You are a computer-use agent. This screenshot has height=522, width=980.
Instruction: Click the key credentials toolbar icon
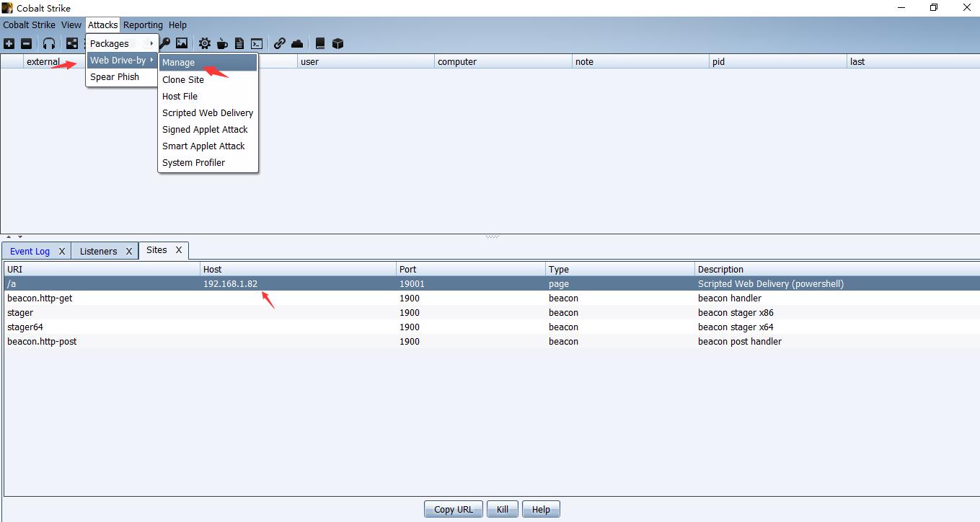(165, 44)
